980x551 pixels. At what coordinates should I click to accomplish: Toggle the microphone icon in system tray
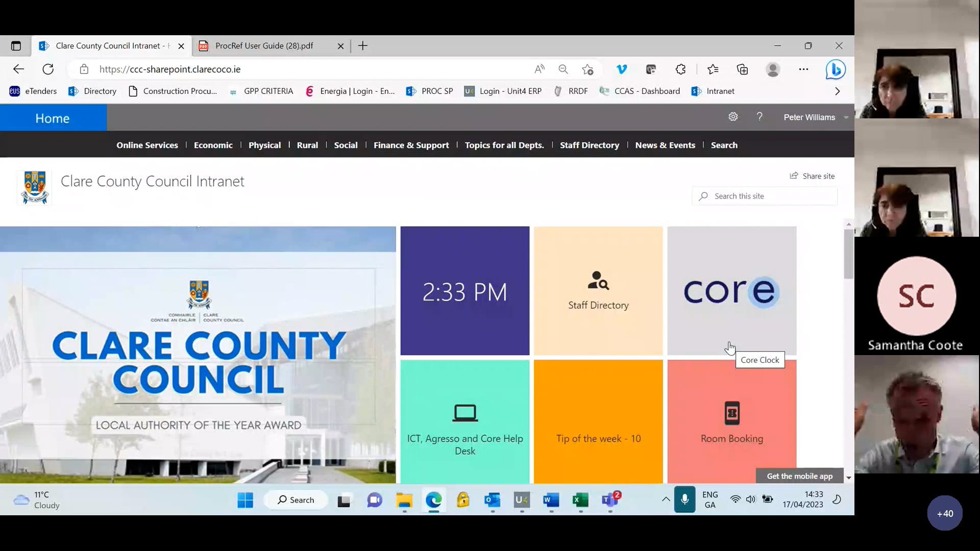[684, 499]
